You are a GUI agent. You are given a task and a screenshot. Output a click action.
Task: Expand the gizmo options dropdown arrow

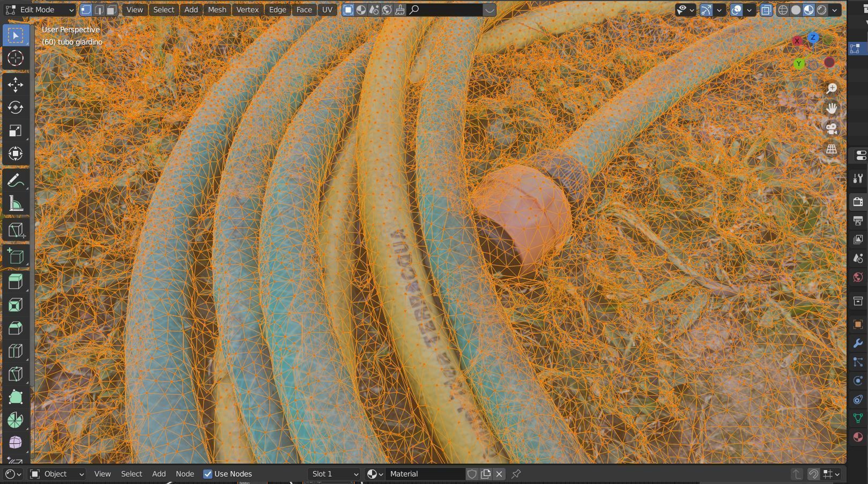[719, 10]
